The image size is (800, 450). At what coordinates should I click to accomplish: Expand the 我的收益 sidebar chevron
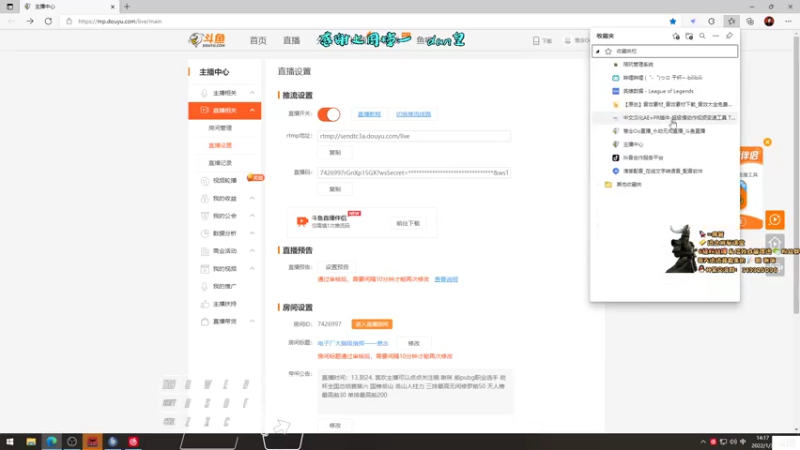point(252,198)
